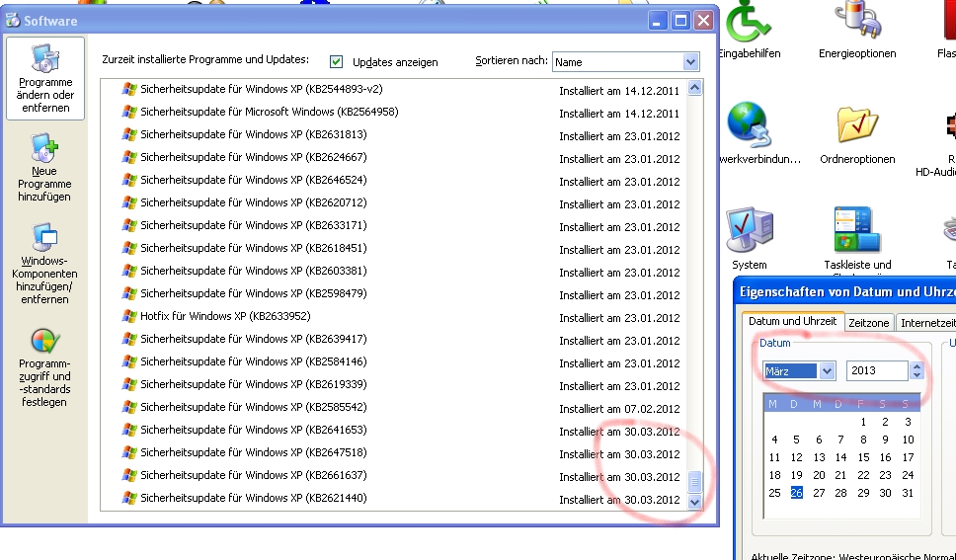Minimize the Software window
This screenshot has height=560, width=956.
[658, 21]
